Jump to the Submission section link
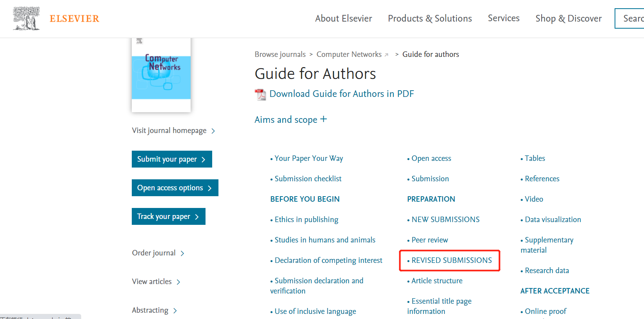This screenshot has height=319, width=644. pos(430,179)
